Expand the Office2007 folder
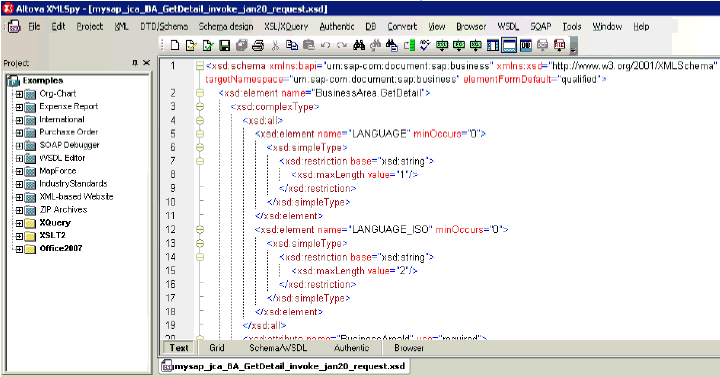This screenshot has width=720, height=377. pos(19,249)
